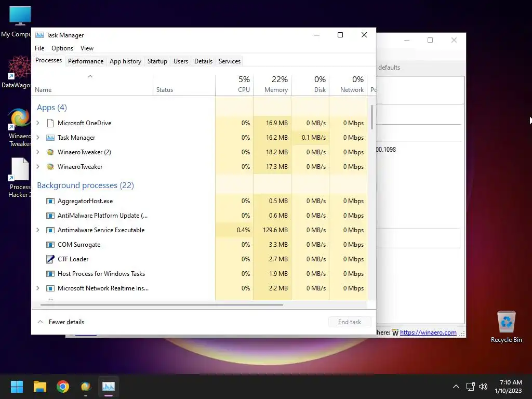
Task: Switch to the Startup tab
Action: [x=157, y=61]
